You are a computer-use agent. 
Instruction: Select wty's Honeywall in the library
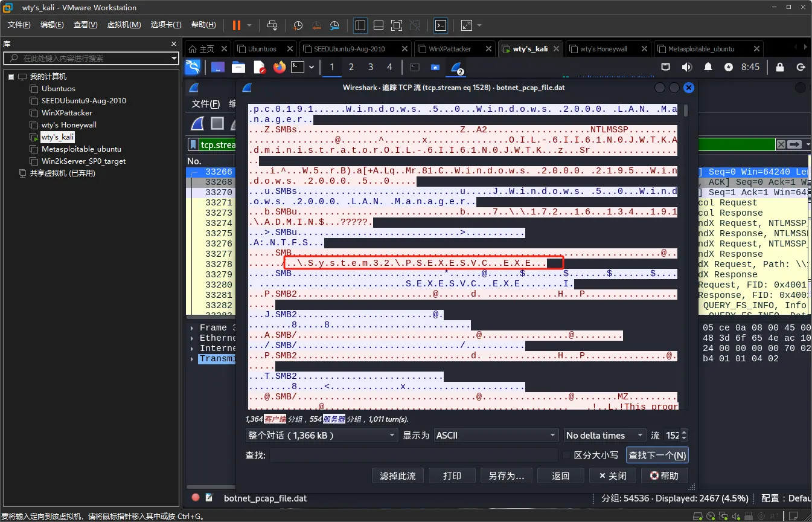pos(69,125)
